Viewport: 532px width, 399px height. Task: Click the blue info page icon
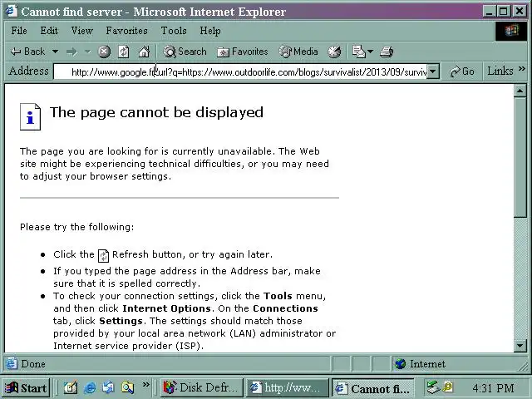coord(30,116)
